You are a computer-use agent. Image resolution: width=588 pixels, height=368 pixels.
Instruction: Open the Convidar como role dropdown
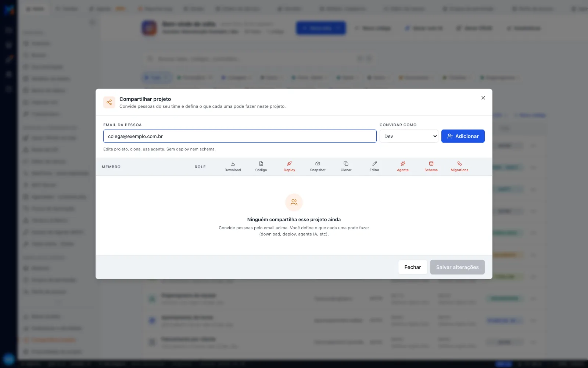click(409, 136)
